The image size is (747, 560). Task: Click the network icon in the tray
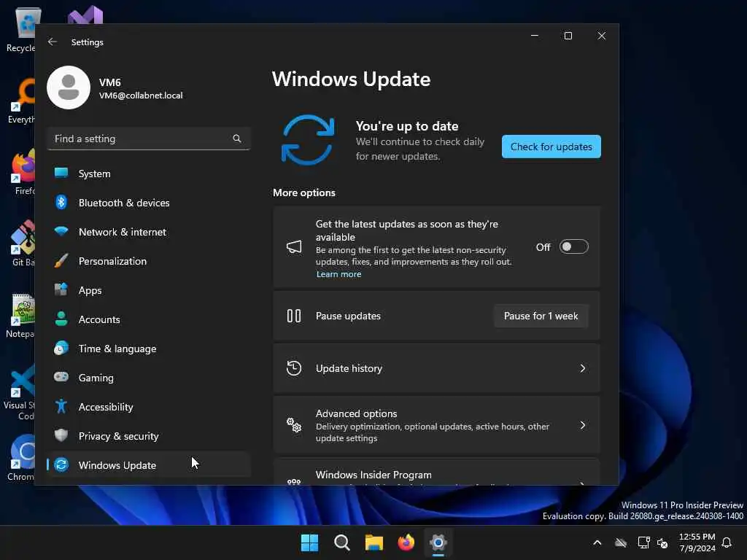643,542
